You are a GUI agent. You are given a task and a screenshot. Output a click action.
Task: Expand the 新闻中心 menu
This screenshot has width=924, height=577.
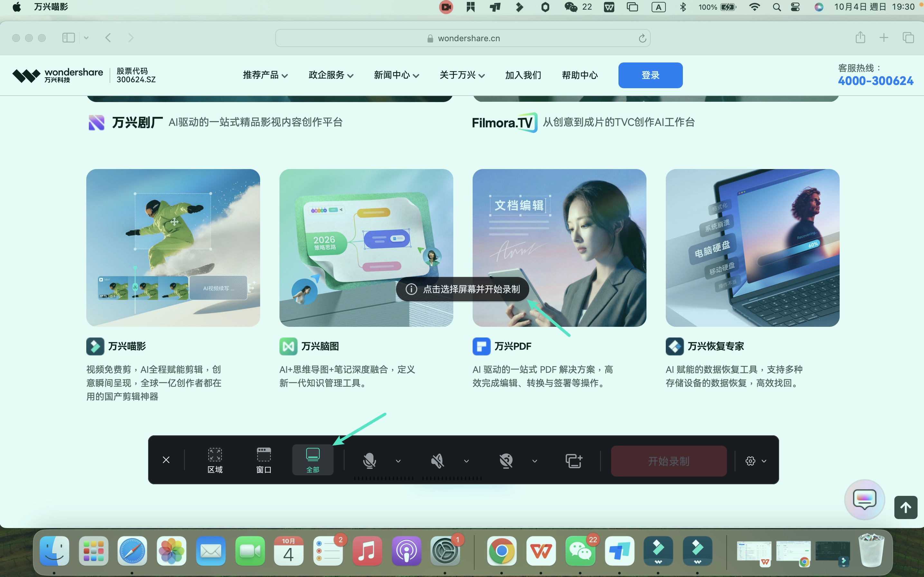click(396, 75)
